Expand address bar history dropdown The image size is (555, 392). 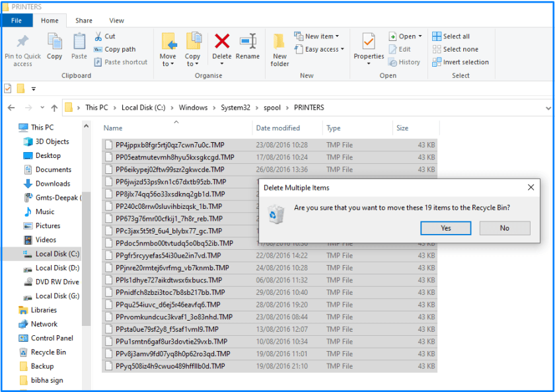coord(548,108)
